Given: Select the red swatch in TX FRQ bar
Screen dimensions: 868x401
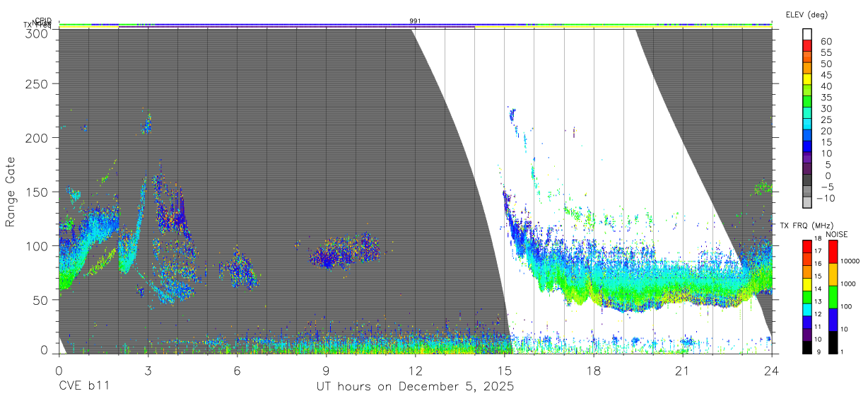Looking at the screenshot, I should point(807,247).
